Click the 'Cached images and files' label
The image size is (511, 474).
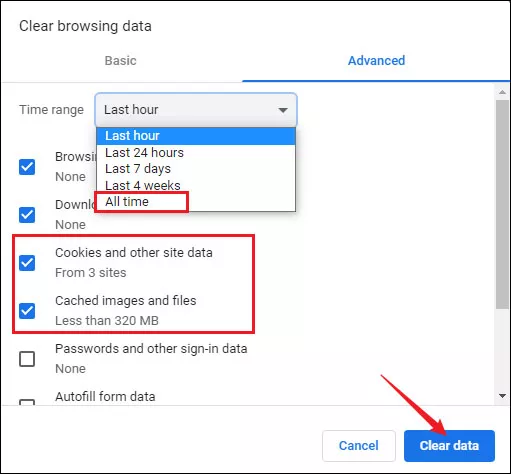126,301
